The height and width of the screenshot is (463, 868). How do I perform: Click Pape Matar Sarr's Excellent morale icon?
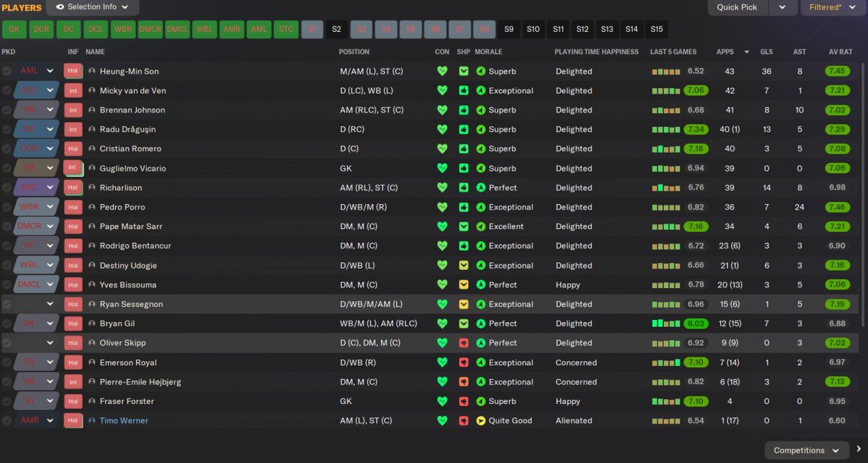481,226
